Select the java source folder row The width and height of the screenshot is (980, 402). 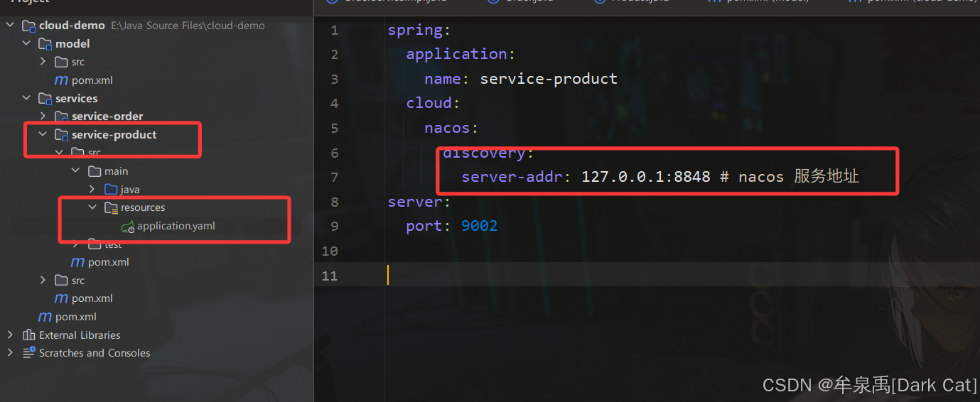tap(156, 190)
